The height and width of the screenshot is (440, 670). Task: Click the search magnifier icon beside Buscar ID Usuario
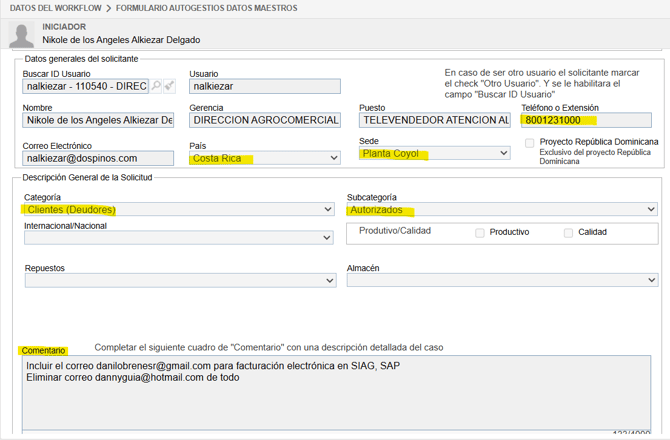click(x=157, y=87)
